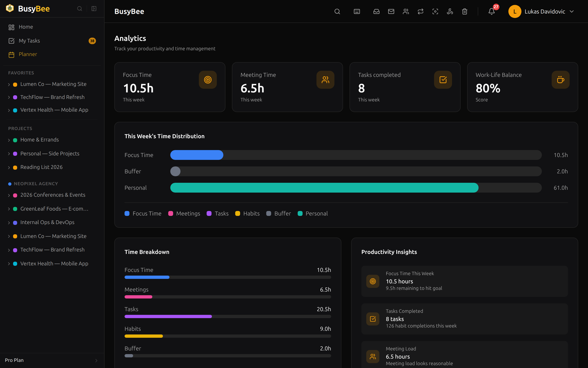Open the trash bin icon
The image size is (588, 368).
pos(464,11)
